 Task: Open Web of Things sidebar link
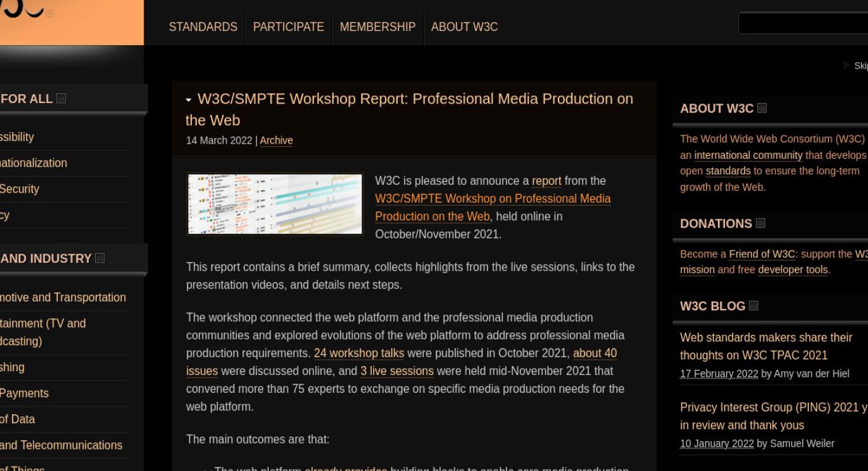pos(22,468)
